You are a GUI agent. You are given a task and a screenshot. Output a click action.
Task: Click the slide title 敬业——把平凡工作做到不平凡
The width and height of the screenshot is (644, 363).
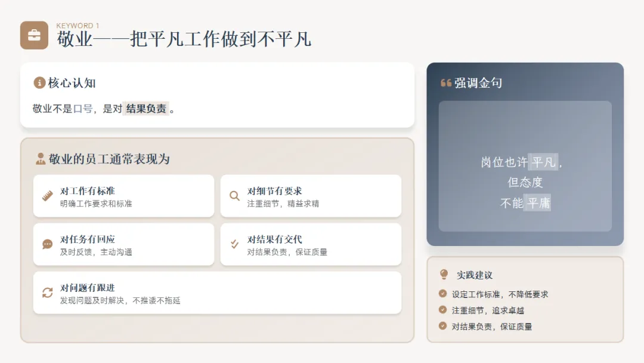click(184, 39)
